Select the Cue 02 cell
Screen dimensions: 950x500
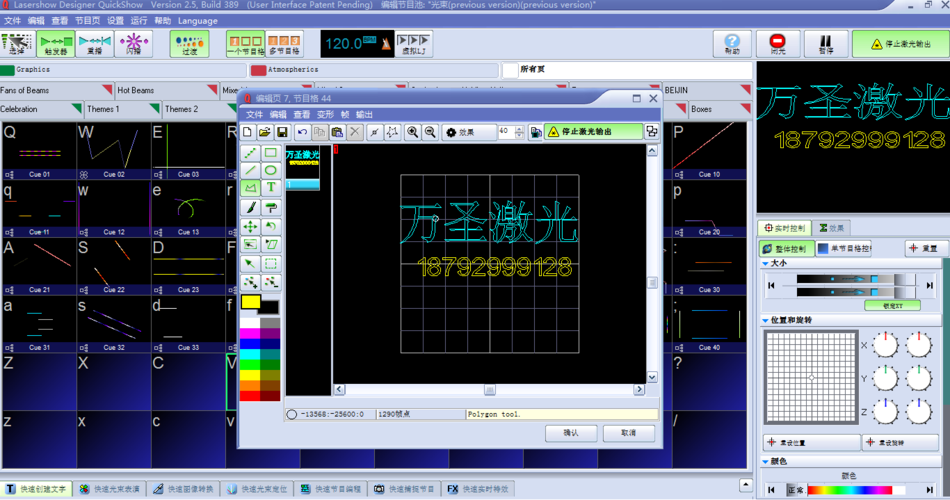(113, 151)
